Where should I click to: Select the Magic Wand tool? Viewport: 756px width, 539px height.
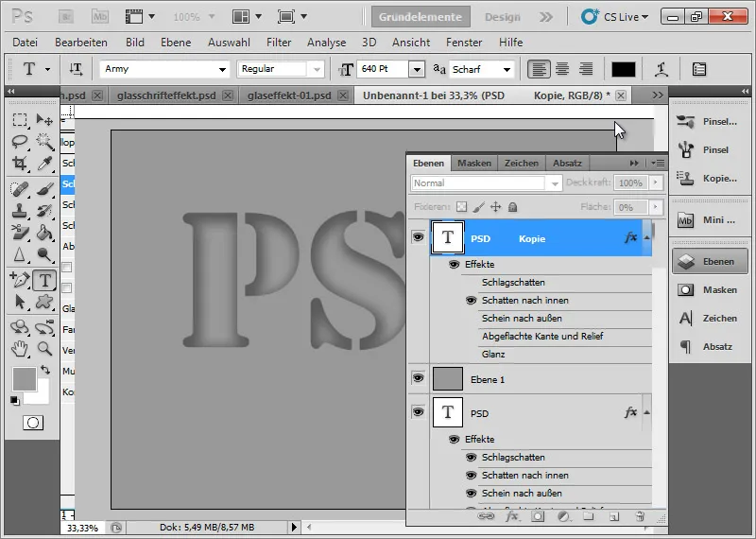point(44,142)
